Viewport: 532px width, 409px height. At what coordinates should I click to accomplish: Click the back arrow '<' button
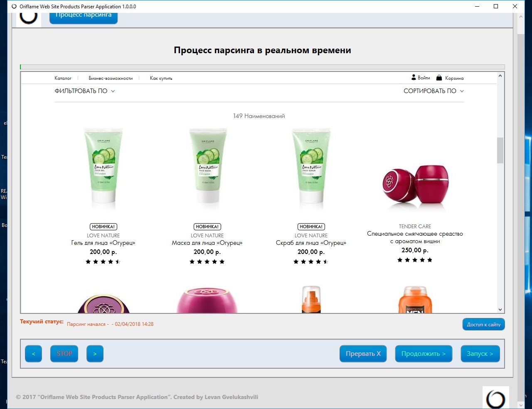(34, 354)
